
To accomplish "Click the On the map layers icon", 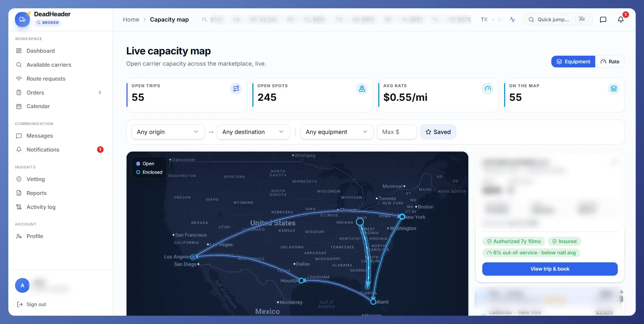I will [613, 89].
